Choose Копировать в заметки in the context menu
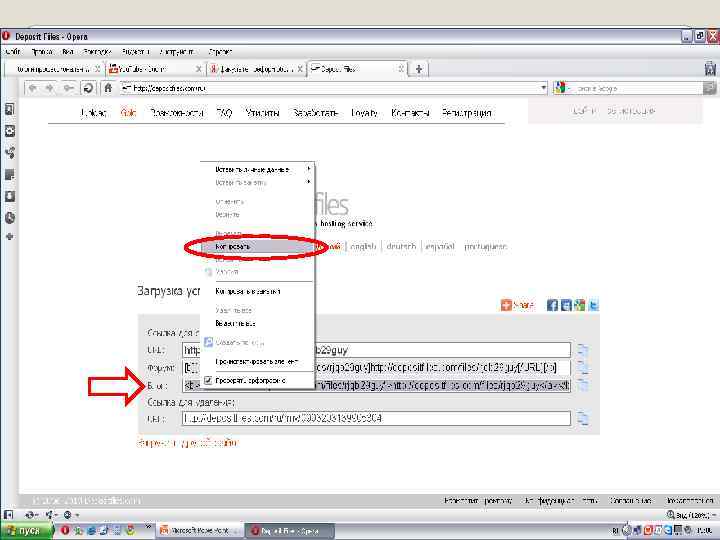This screenshot has height=540, width=720. point(257,291)
